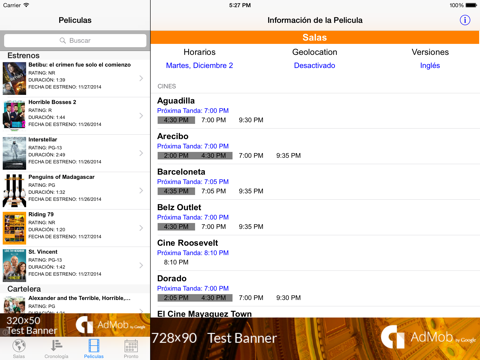Open the Cronología tab icon
Image resolution: width=480 pixels, height=360 pixels.
(x=56, y=348)
